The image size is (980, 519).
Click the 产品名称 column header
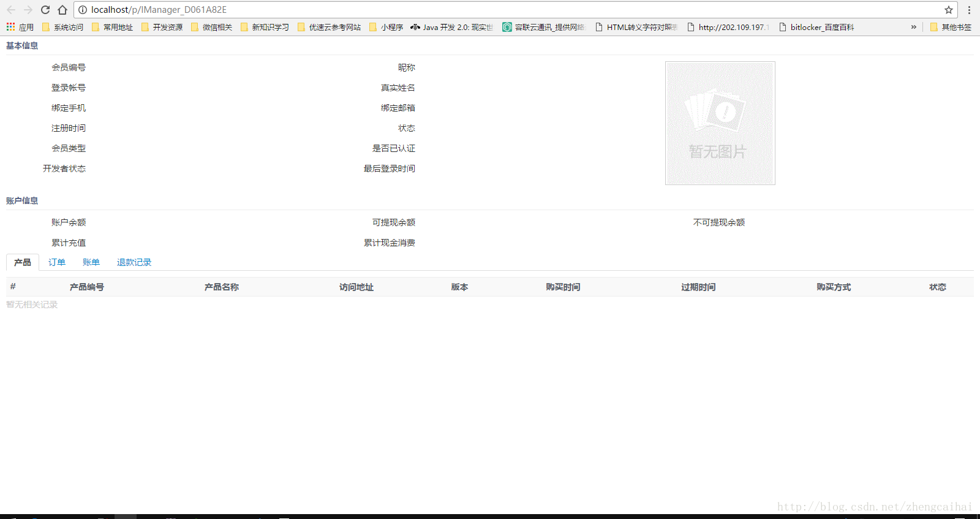222,287
